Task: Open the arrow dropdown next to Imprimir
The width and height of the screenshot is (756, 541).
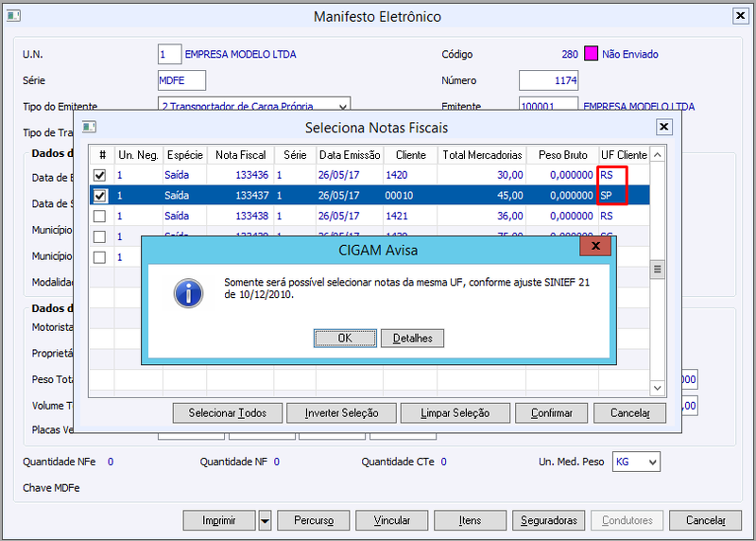Action: 265,521
